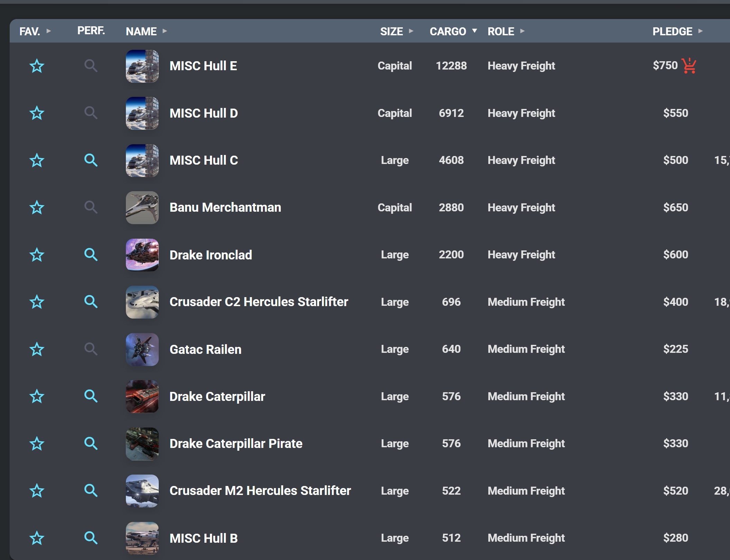Viewport: 730px width, 560px height.
Task: Open MISC Hull C ship thumbnail
Action: [x=142, y=160]
